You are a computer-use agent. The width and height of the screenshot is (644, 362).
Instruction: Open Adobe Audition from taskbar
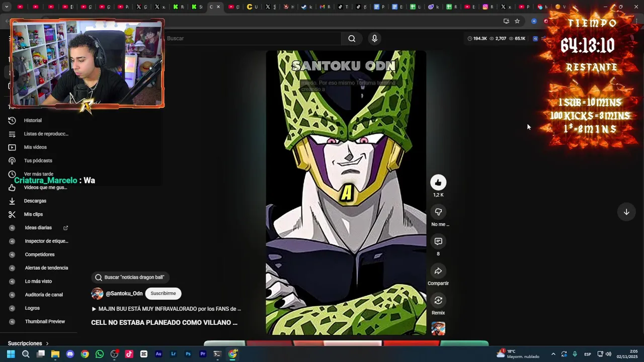pos(158,354)
